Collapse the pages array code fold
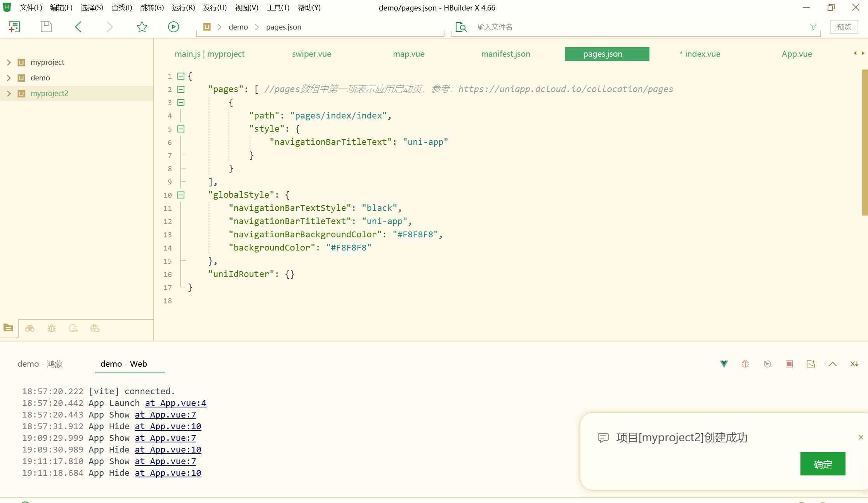868x503 pixels. click(x=181, y=89)
